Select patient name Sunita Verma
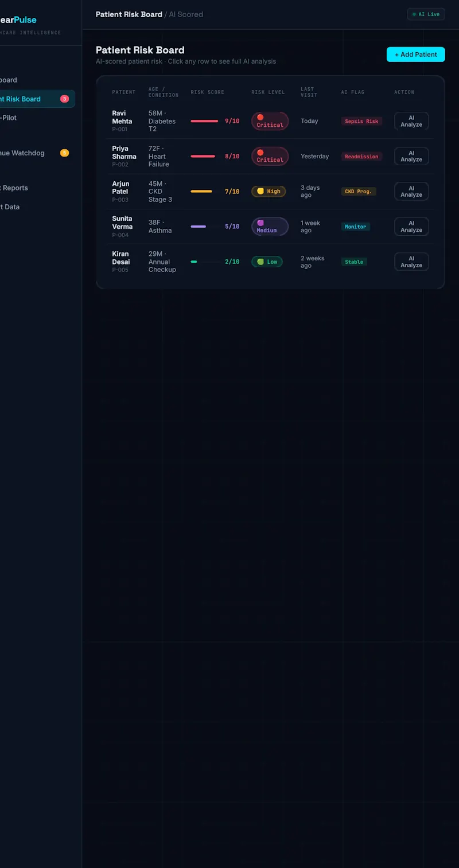The height and width of the screenshot is (868, 459). [122, 223]
